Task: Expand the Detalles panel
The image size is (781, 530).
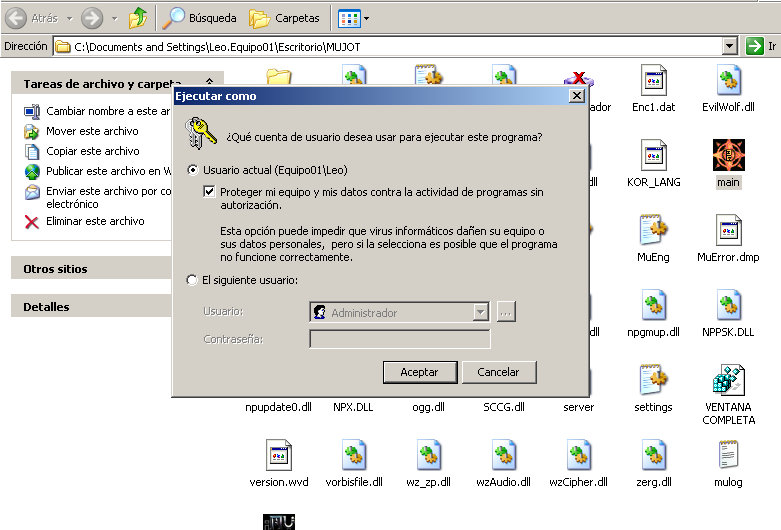Action: 91,307
